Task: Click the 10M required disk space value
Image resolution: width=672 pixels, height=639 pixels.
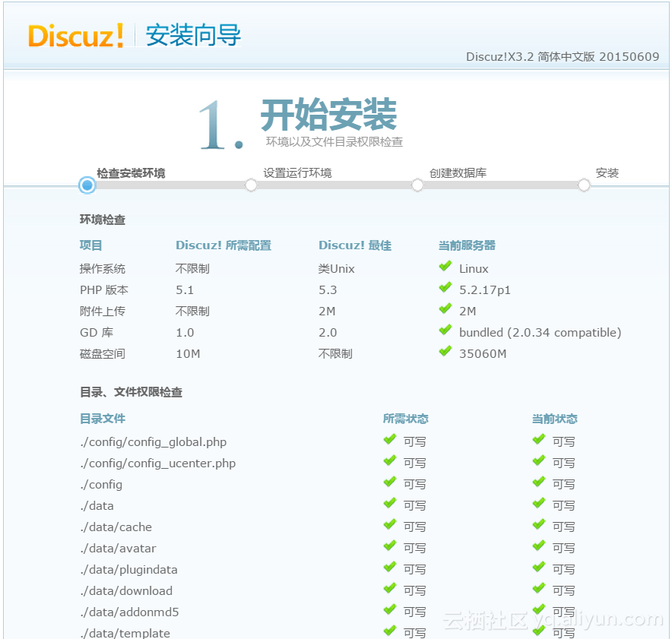Action: coord(188,354)
